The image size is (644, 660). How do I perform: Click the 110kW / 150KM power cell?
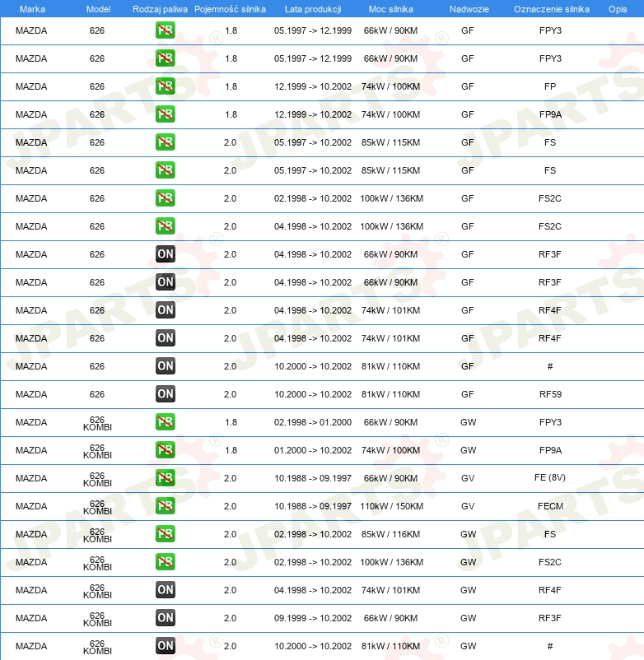coord(391,506)
